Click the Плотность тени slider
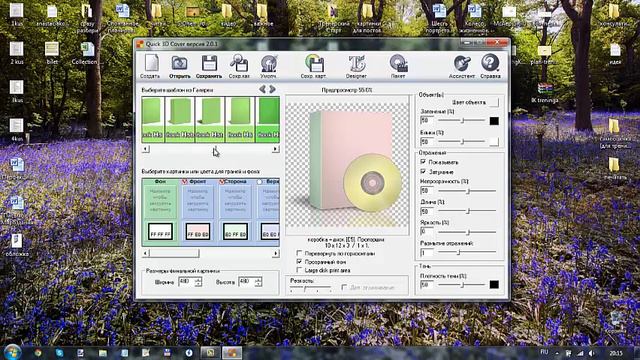 461,285
